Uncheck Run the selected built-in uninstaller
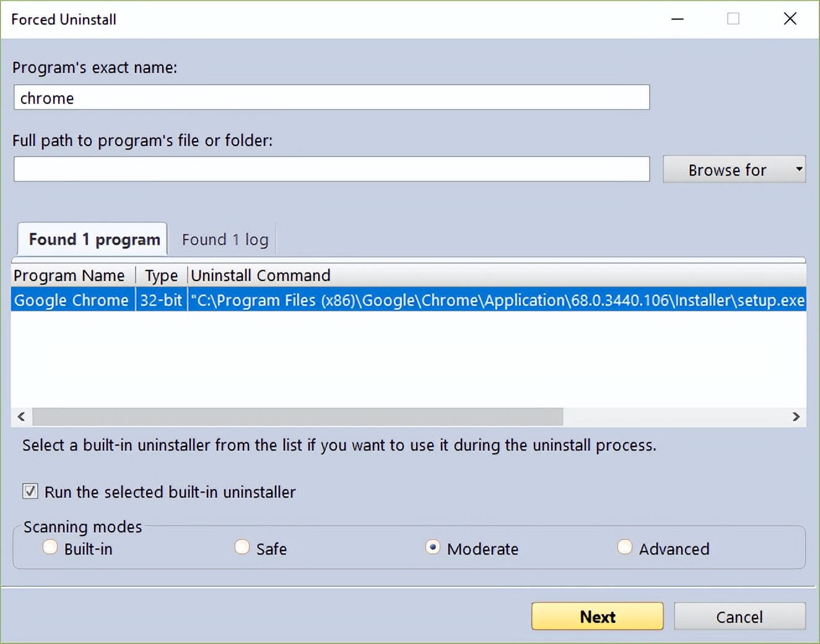The image size is (820, 644). click(x=29, y=491)
